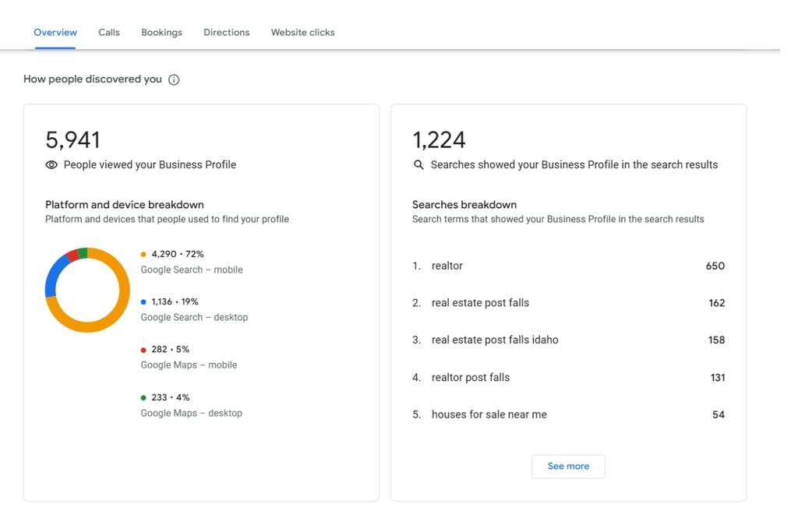Click the eye icon next to People viewed
The height and width of the screenshot is (532, 798).
tap(51, 165)
